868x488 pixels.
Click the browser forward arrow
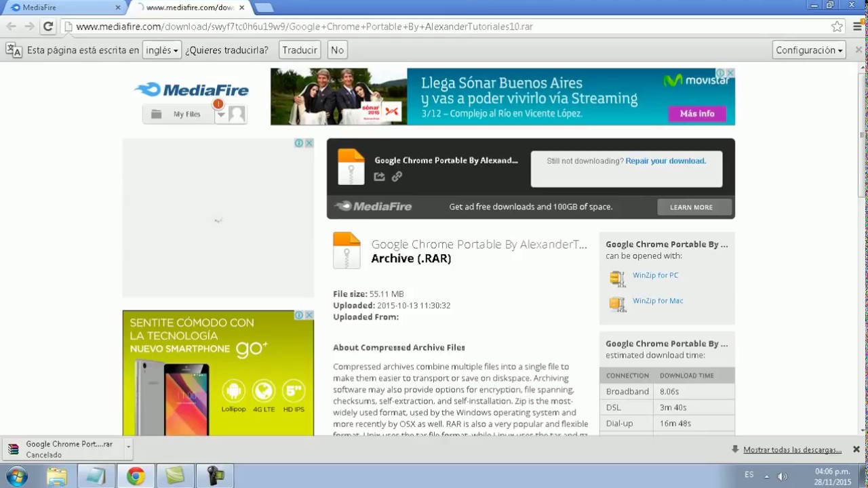coord(29,26)
